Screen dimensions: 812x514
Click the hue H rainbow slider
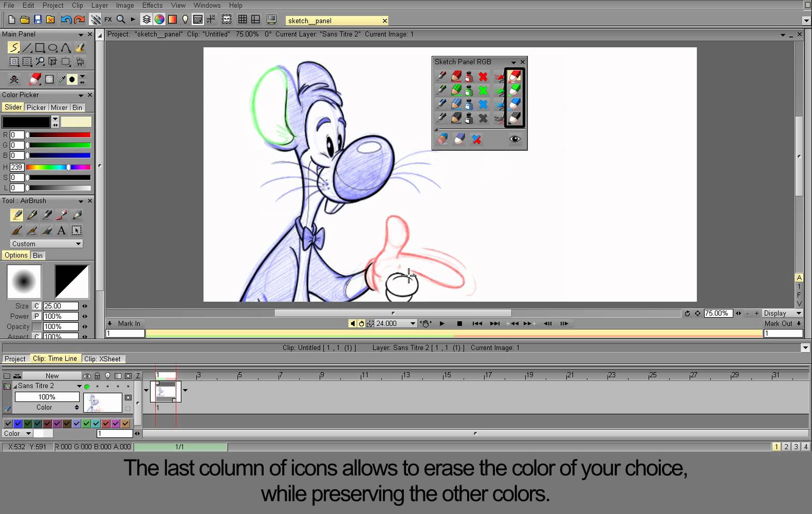[x=59, y=167]
